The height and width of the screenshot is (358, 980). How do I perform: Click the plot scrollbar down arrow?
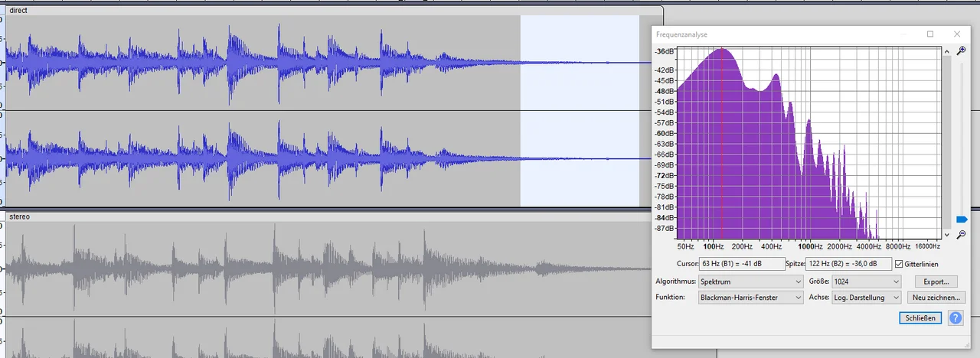947,235
